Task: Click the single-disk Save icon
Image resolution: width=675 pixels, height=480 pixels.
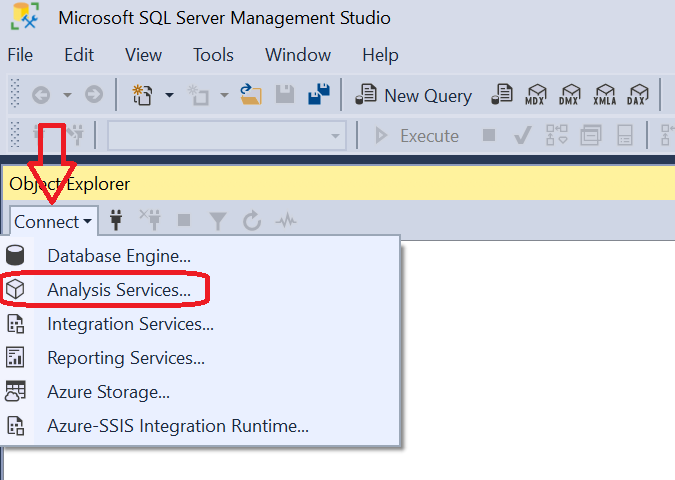Action: [285, 95]
